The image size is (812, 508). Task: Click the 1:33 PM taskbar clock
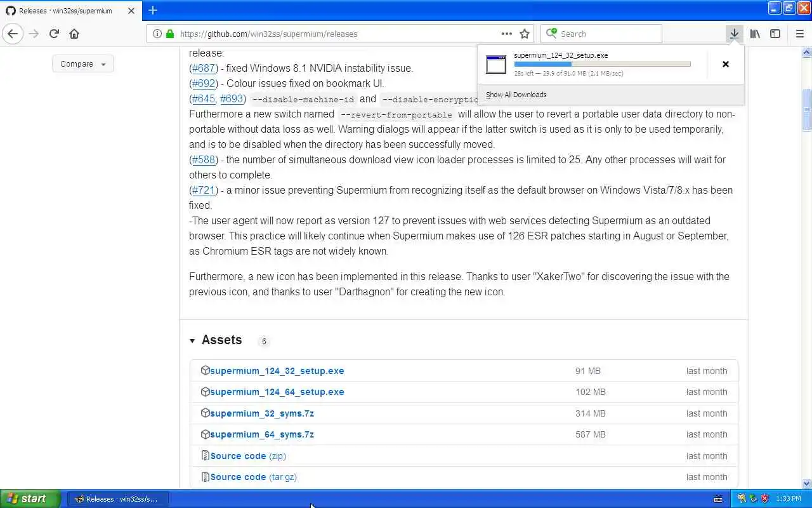coord(789,499)
